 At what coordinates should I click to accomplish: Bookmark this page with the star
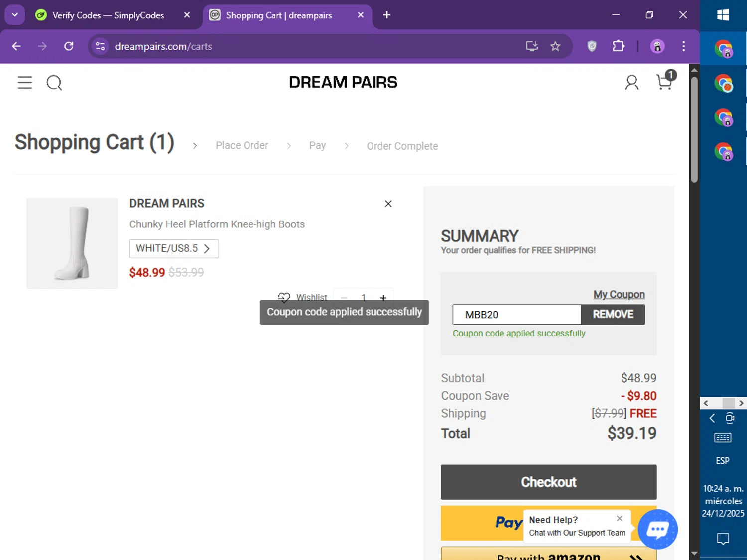[555, 46]
